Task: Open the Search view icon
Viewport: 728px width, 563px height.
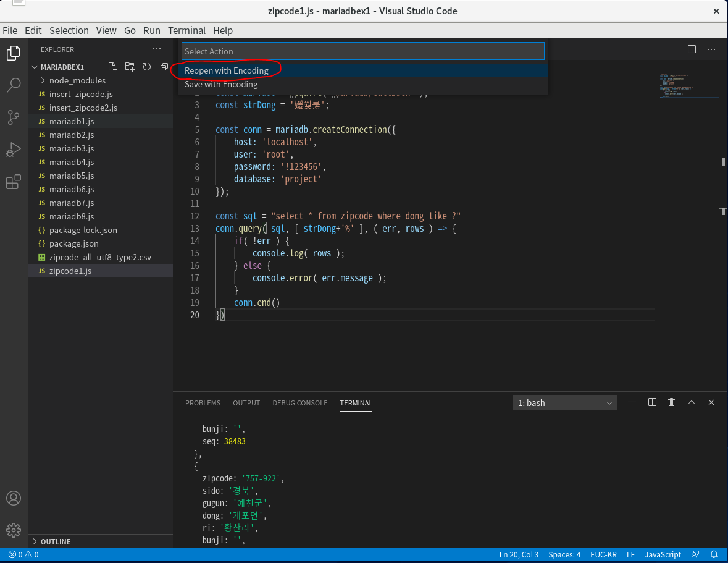Action: [x=14, y=85]
